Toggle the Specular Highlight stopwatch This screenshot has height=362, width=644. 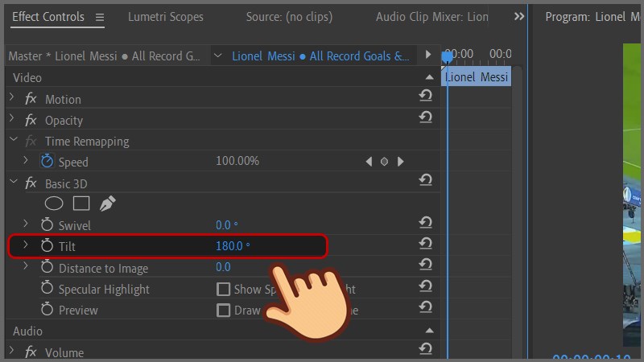click(47, 288)
